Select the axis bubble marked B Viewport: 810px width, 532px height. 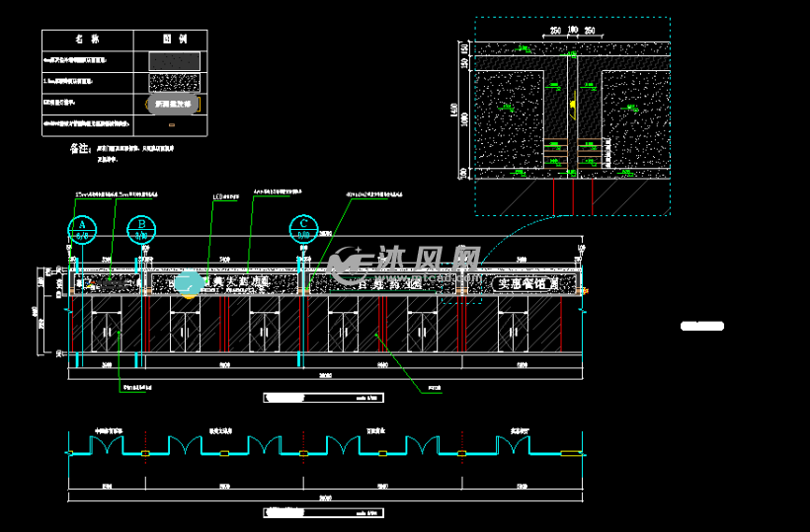142,229
